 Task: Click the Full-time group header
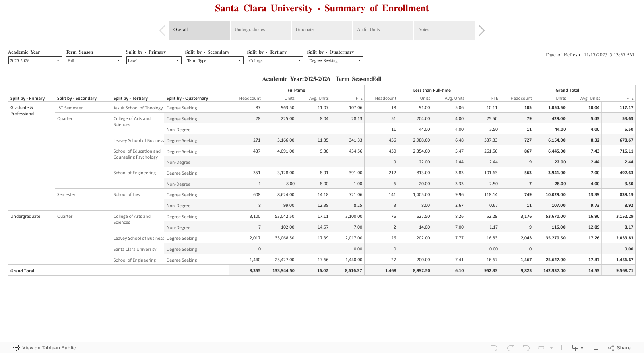296,90
